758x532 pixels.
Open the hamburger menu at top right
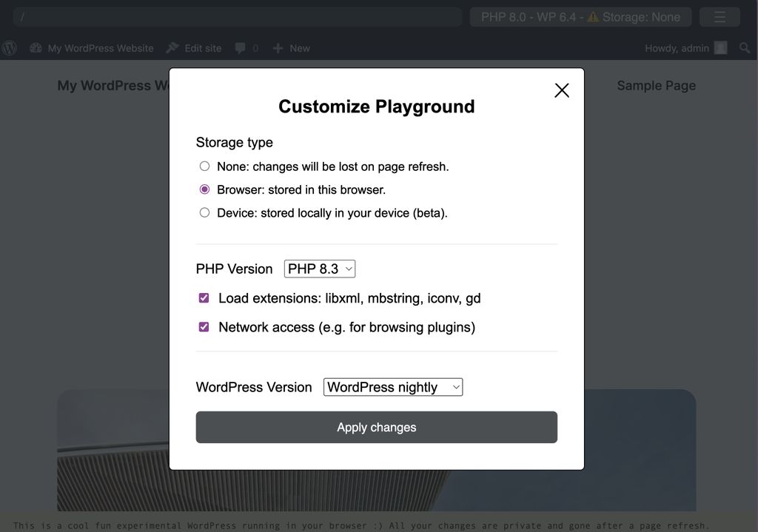coord(719,17)
